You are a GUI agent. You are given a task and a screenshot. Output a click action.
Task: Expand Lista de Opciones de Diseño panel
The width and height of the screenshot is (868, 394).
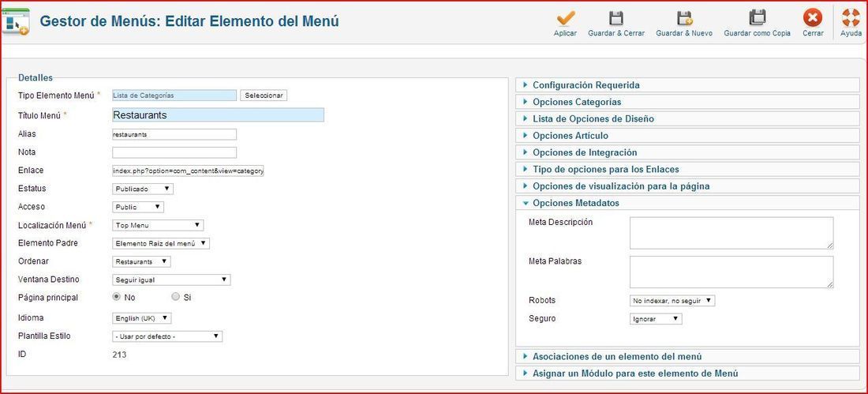click(687, 118)
